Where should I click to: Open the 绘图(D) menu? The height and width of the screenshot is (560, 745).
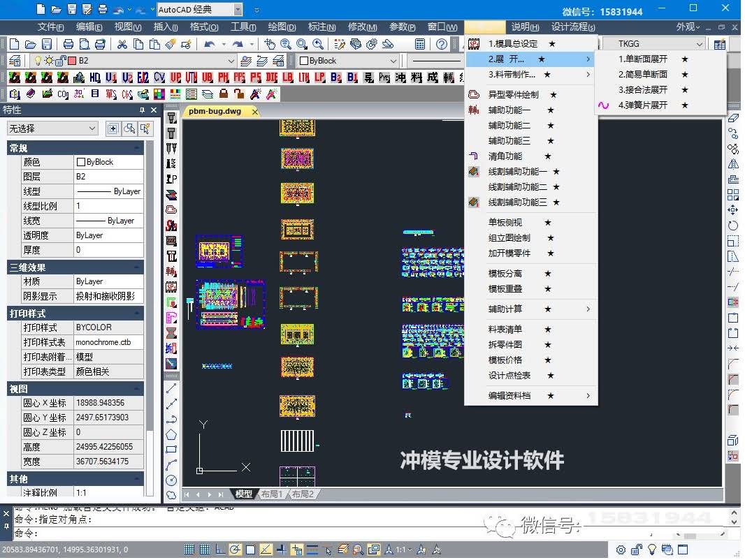coord(281,27)
